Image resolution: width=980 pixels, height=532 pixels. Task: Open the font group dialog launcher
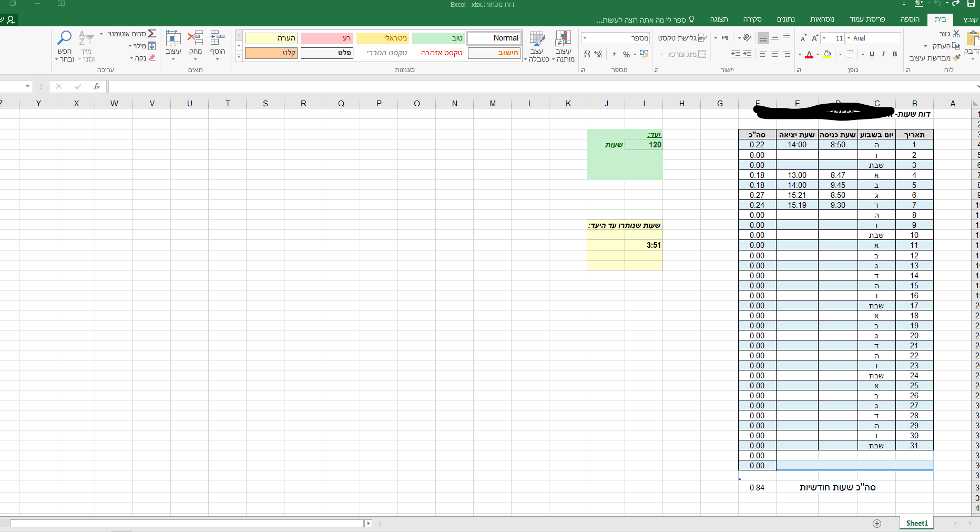coord(799,69)
